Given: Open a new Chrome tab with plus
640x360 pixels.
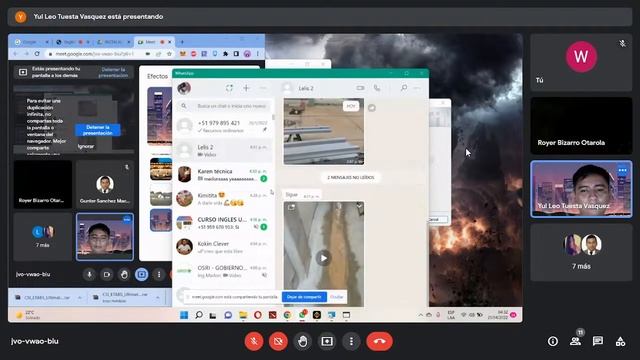Looking at the screenshot, I should pos(182,42).
